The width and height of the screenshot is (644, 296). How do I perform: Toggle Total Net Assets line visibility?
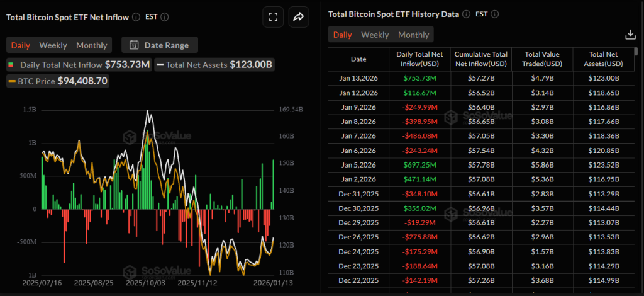point(214,64)
